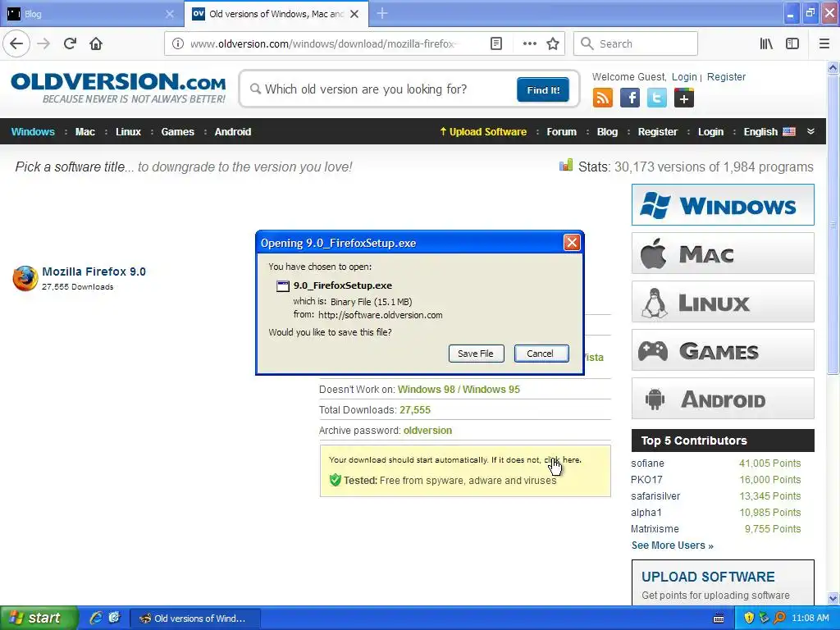Click the oldversion archive password link
The image size is (840, 630).
point(427,430)
